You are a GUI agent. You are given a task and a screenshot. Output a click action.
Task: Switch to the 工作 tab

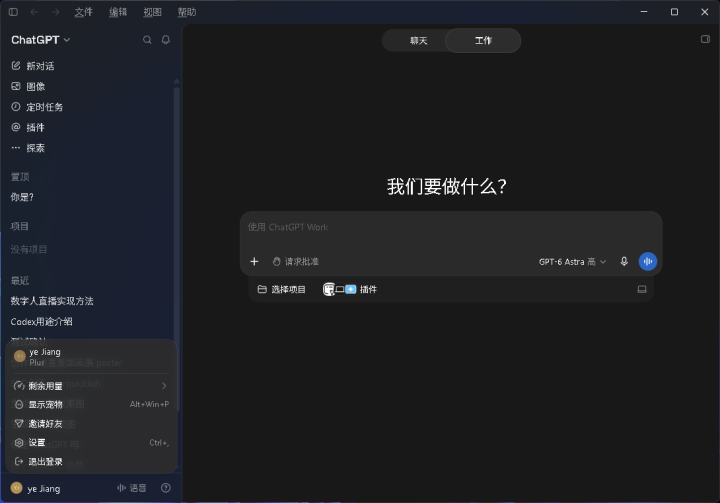coord(483,40)
